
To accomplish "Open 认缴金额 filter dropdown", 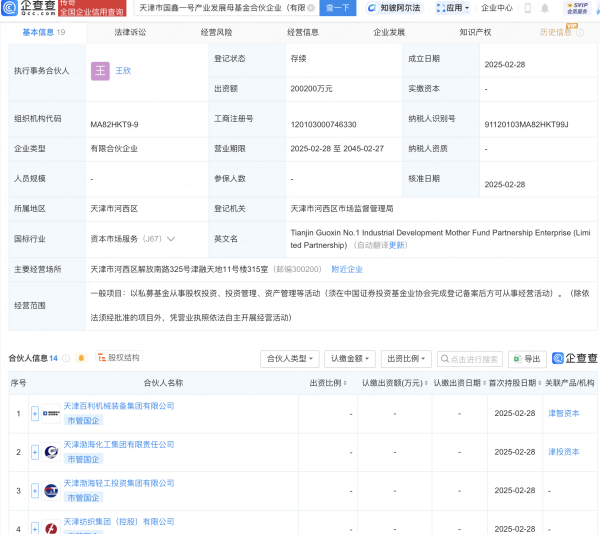I will point(350,359).
